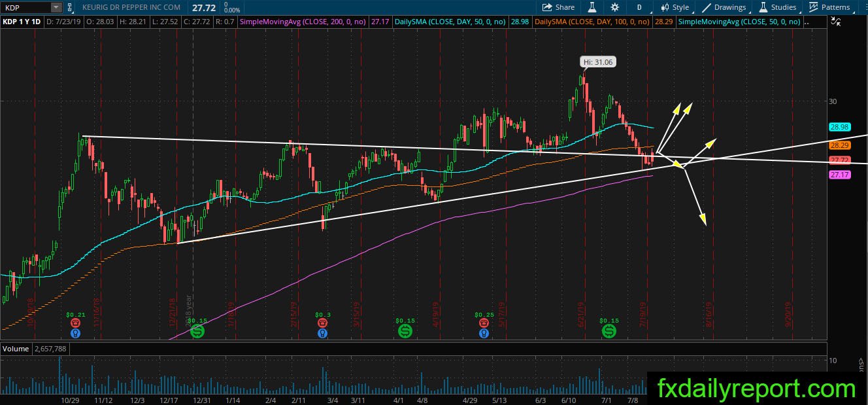
Task: Open the Studies menu
Action: tap(776, 7)
